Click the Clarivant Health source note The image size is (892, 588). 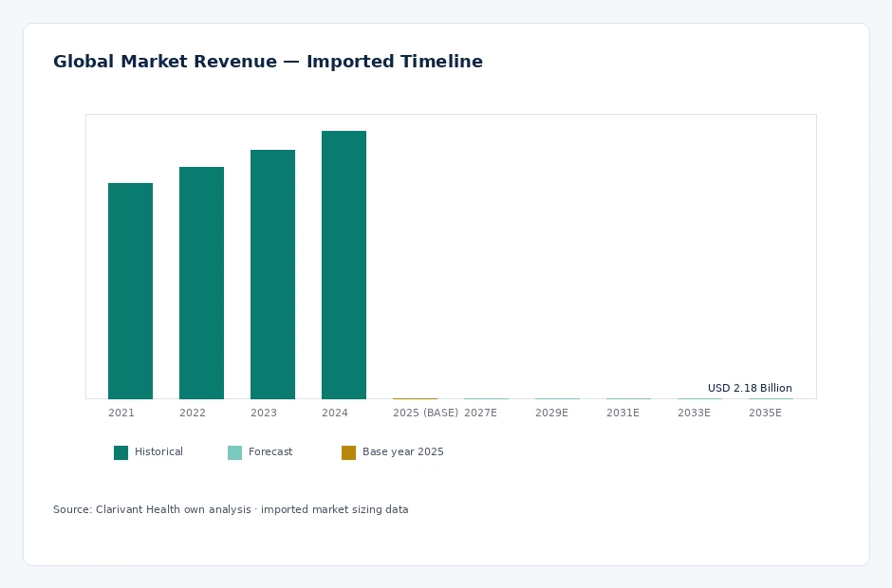point(231,509)
